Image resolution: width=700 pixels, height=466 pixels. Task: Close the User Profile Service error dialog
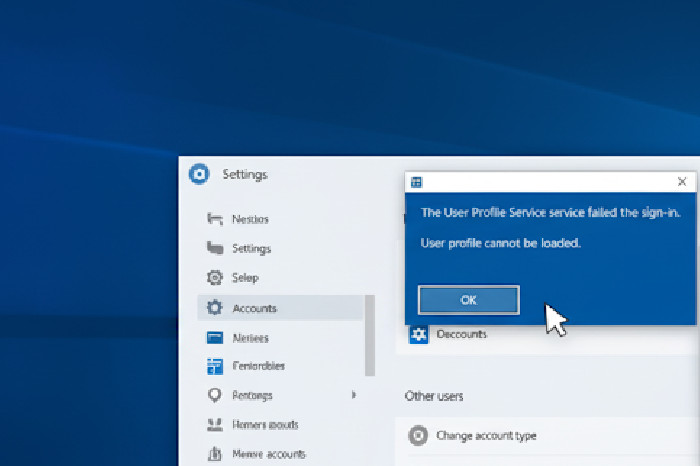pos(682,182)
